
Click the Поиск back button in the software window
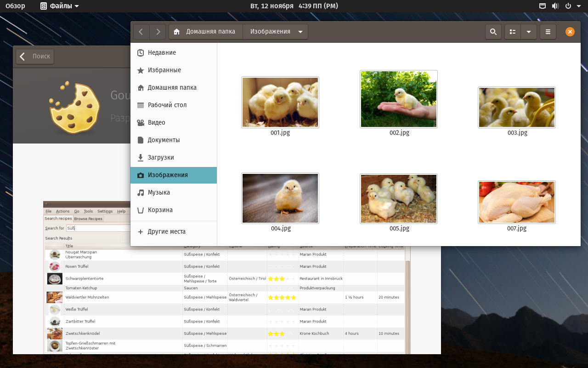point(35,57)
